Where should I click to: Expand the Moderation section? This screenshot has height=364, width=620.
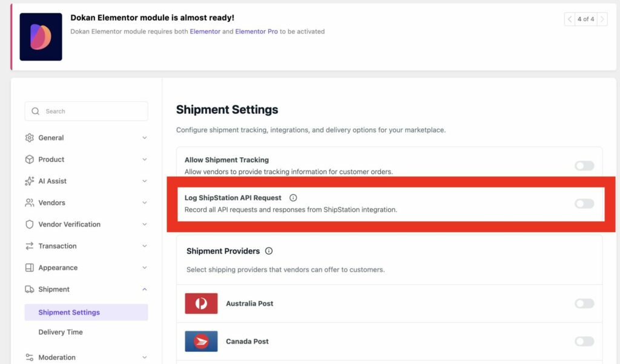(145, 357)
